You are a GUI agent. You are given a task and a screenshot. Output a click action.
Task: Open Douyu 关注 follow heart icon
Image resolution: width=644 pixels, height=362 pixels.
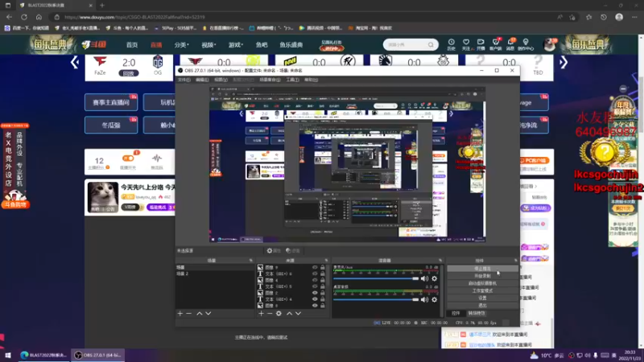click(466, 45)
